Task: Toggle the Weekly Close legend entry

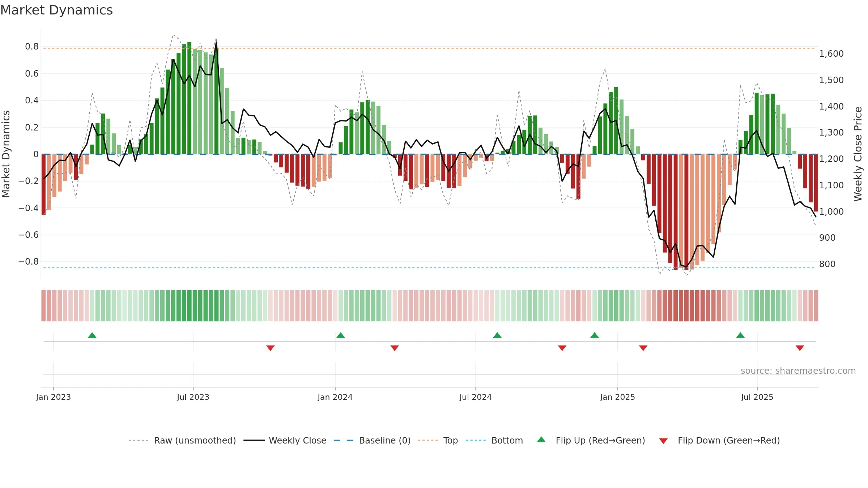Action: click(x=285, y=440)
